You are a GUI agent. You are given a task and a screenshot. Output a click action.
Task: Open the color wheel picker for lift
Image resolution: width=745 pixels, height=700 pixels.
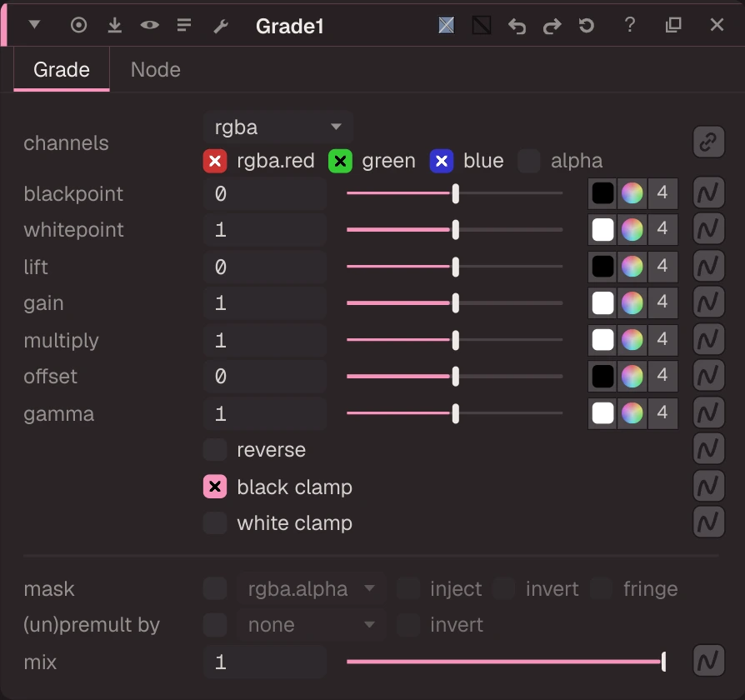coord(632,267)
